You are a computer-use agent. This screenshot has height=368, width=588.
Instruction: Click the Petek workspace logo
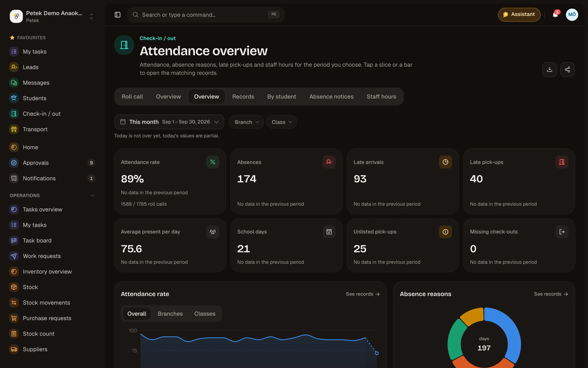[x=16, y=16]
